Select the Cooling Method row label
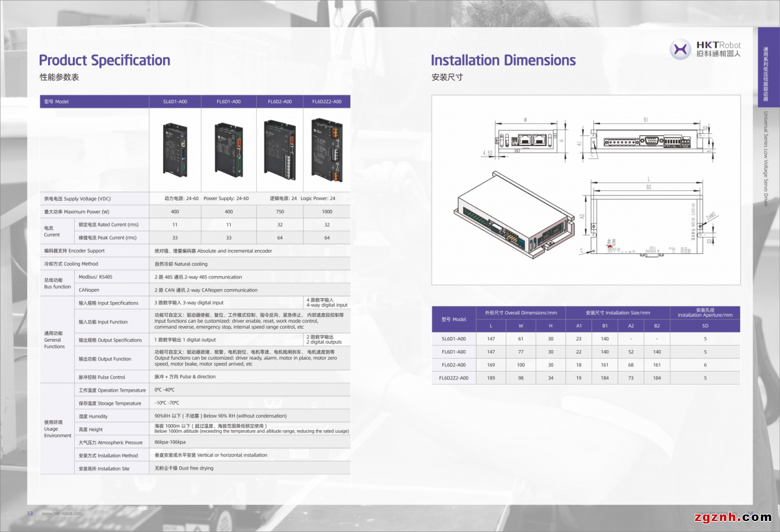The image size is (780, 532). pyautogui.click(x=71, y=264)
